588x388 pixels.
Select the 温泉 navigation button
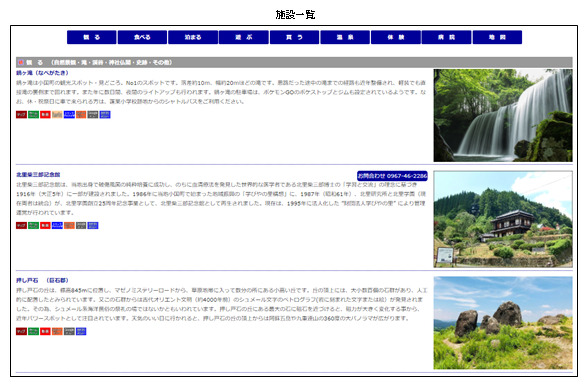pos(345,37)
